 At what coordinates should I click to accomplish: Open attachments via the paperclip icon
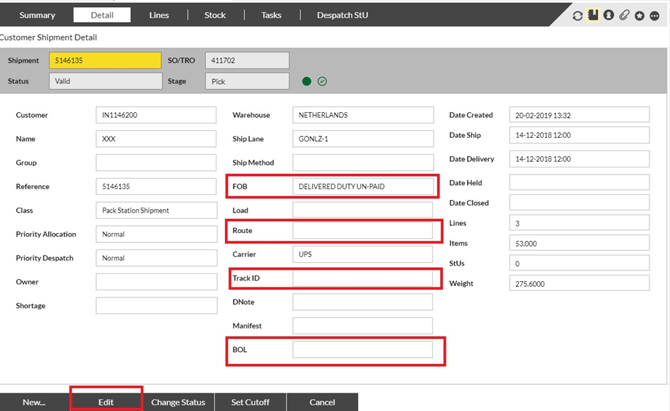pyautogui.click(x=623, y=16)
